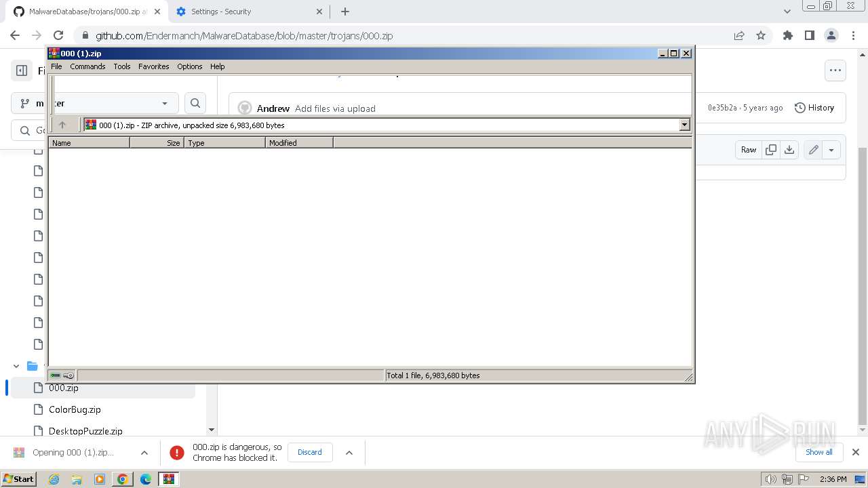Open the 'Opening 000 (1).zip' download item
The height and width of the screenshot is (488, 868).
click(73, 452)
